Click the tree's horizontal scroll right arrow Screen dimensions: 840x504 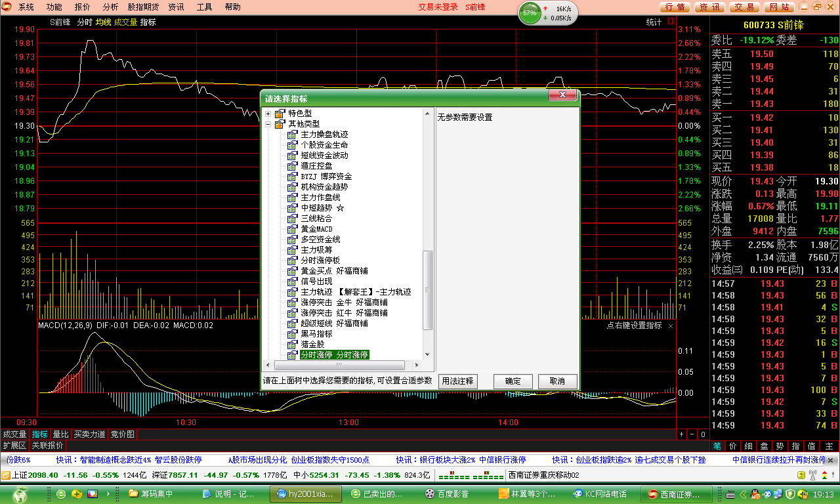click(x=418, y=365)
